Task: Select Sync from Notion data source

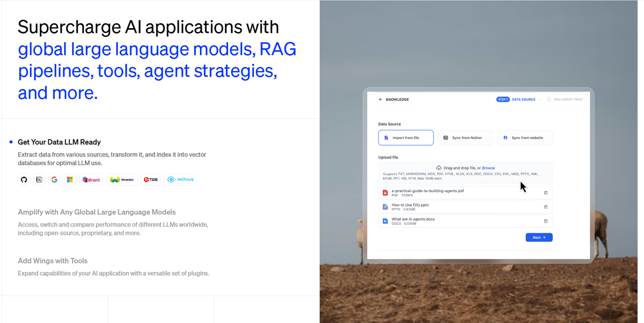Action: [x=465, y=138]
